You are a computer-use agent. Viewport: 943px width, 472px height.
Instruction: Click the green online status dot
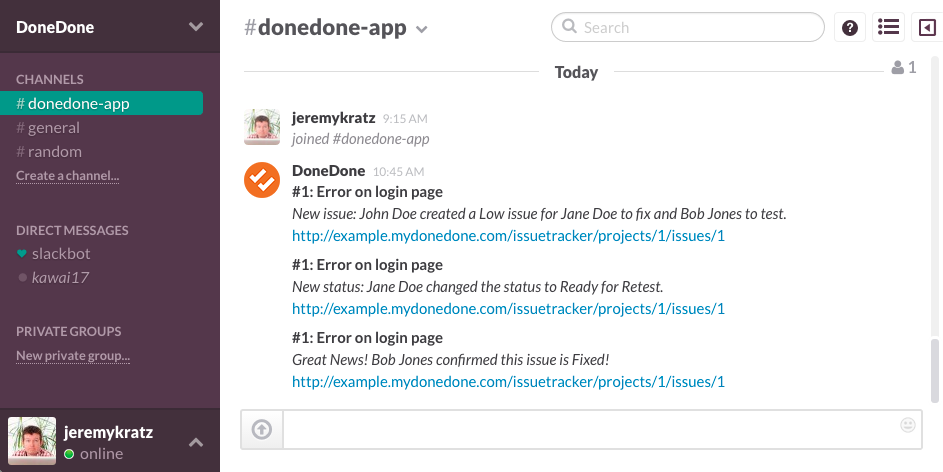(69, 454)
